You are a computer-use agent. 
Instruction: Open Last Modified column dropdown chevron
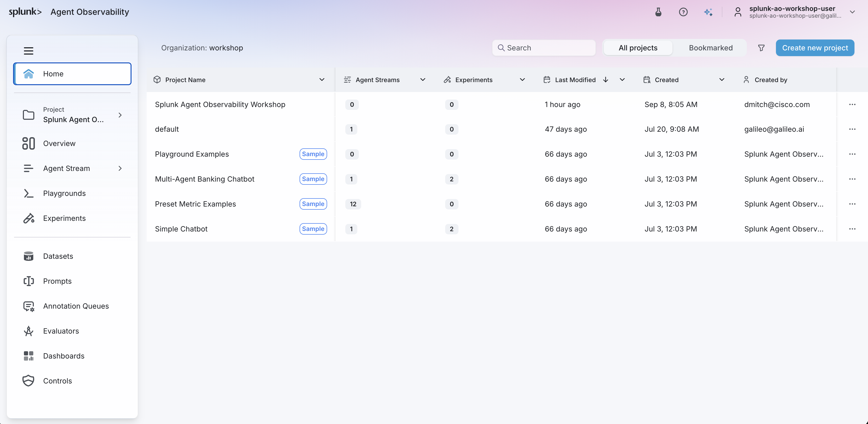622,80
